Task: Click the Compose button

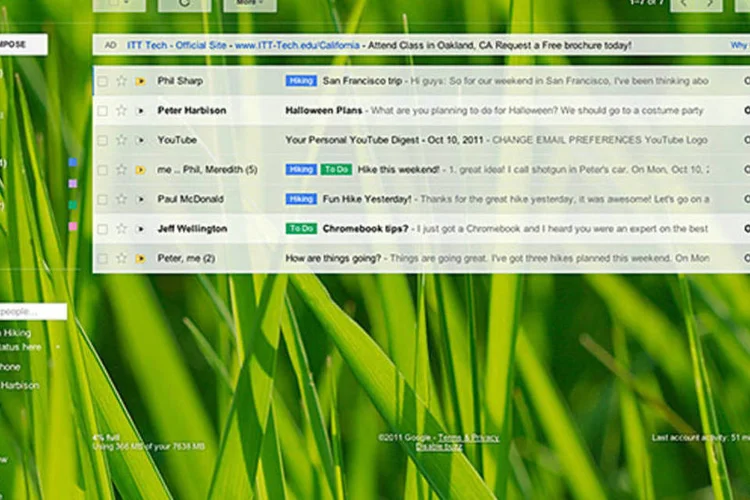Action: pos(23,44)
